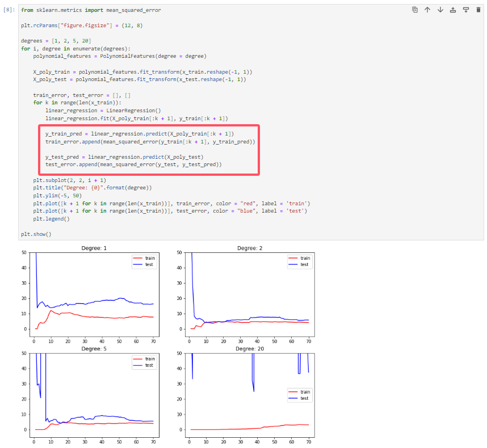Click the plt.show() line
This screenshot has height=448, width=487.
click(x=36, y=234)
